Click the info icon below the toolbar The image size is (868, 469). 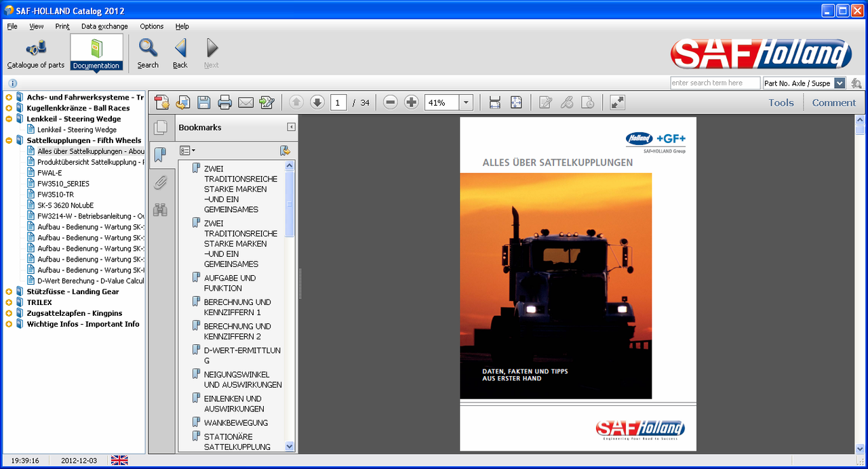point(12,83)
